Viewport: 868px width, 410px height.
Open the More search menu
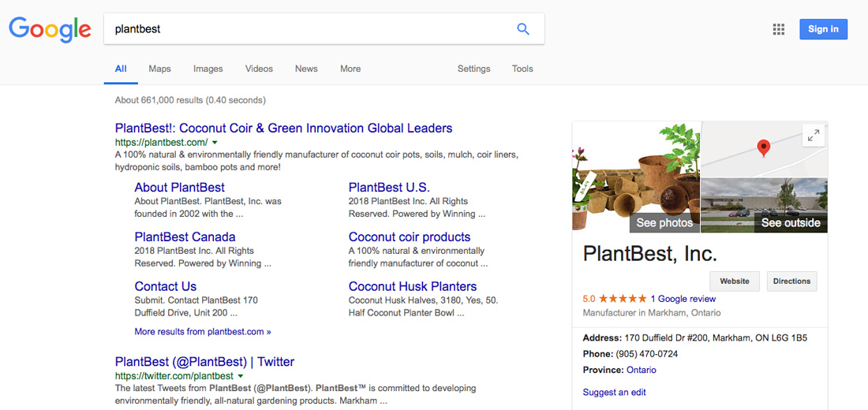pyautogui.click(x=350, y=69)
